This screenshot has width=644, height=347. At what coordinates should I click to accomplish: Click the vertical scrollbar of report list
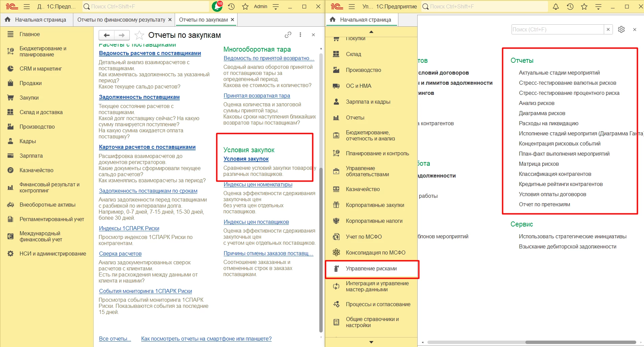point(321,250)
